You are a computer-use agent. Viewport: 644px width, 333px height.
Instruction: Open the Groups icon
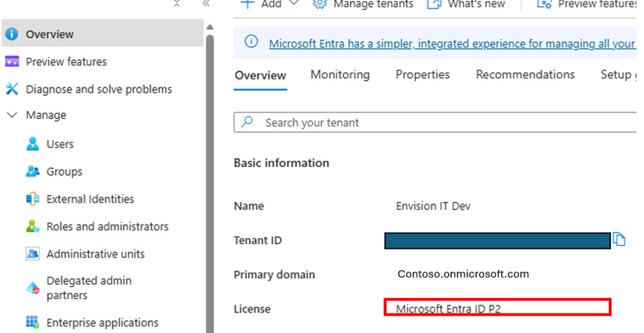(x=32, y=171)
